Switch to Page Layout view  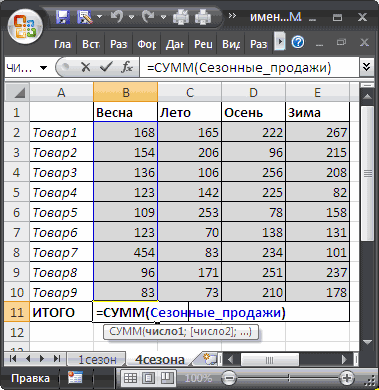[148, 378]
